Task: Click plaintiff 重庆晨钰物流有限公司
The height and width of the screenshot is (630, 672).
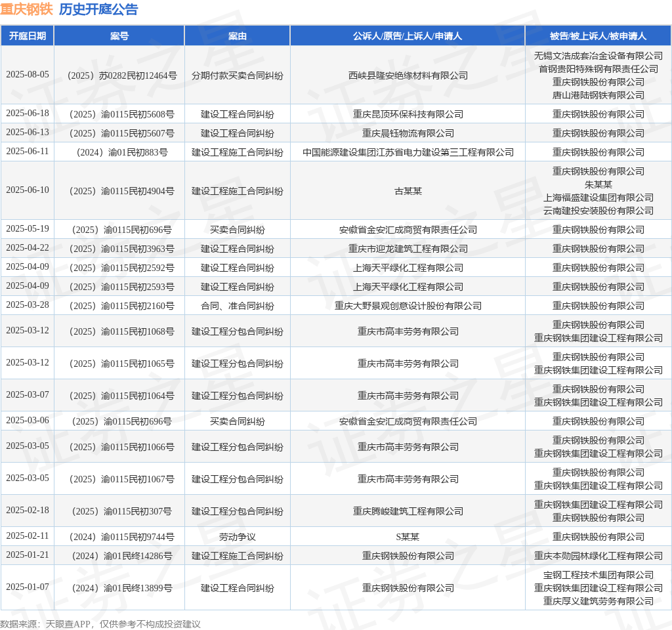Action: 408,133
